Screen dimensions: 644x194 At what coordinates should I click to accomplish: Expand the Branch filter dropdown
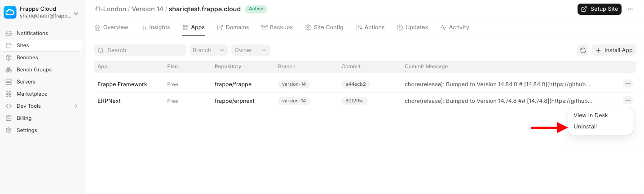point(208,50)
